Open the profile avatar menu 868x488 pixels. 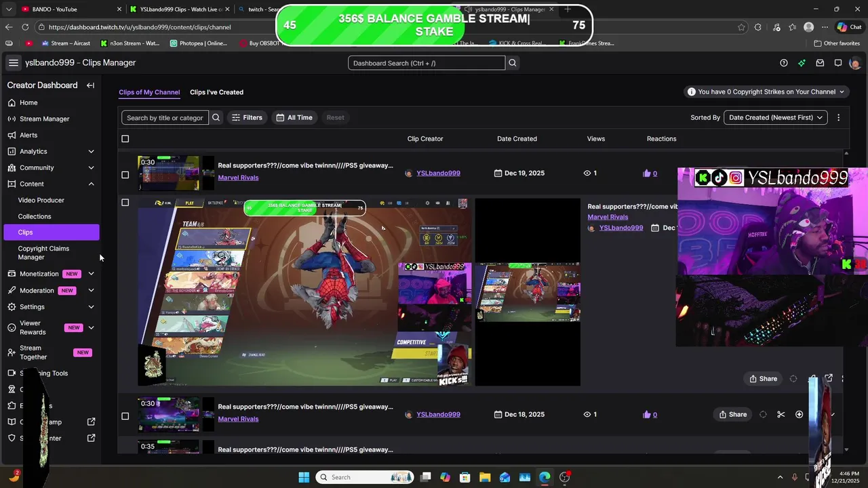click(855, 63)
